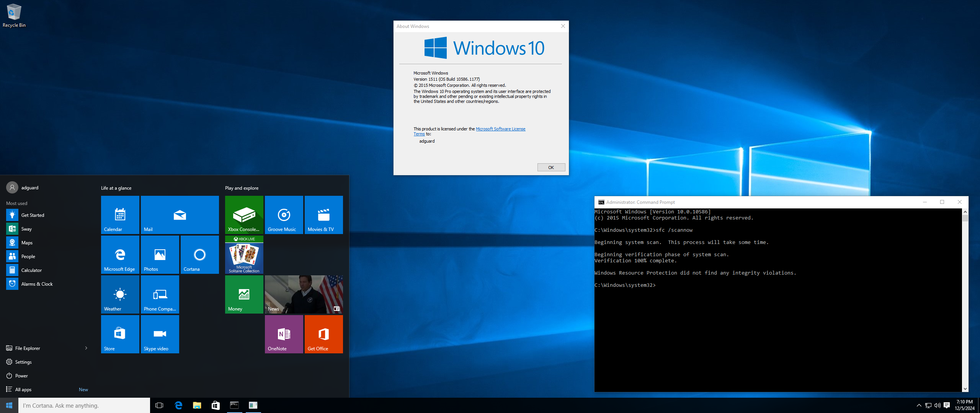Click the 'sfc /scannow' command line text
Screen dimensions: 980x413
click(x=674, y=230)
